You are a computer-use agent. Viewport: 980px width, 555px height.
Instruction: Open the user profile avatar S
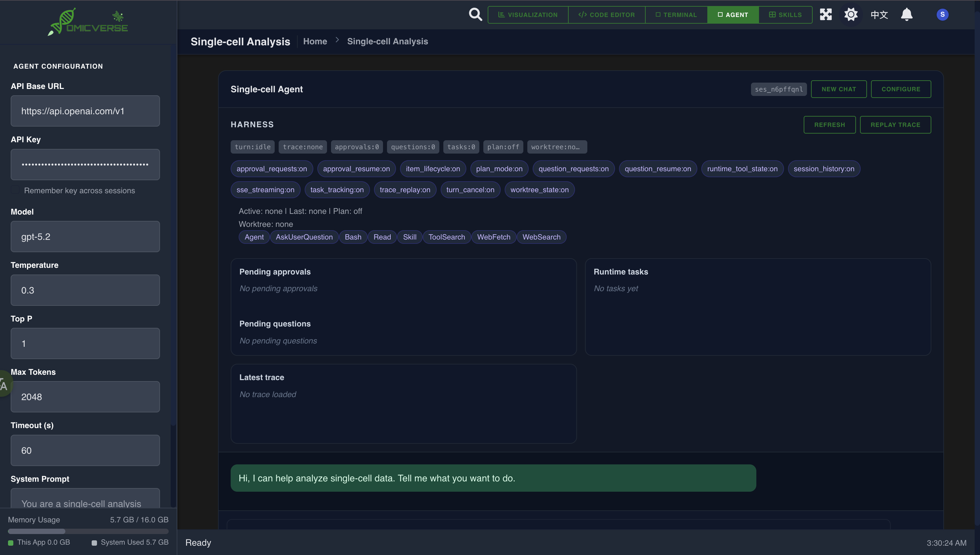tap(942, 14)
